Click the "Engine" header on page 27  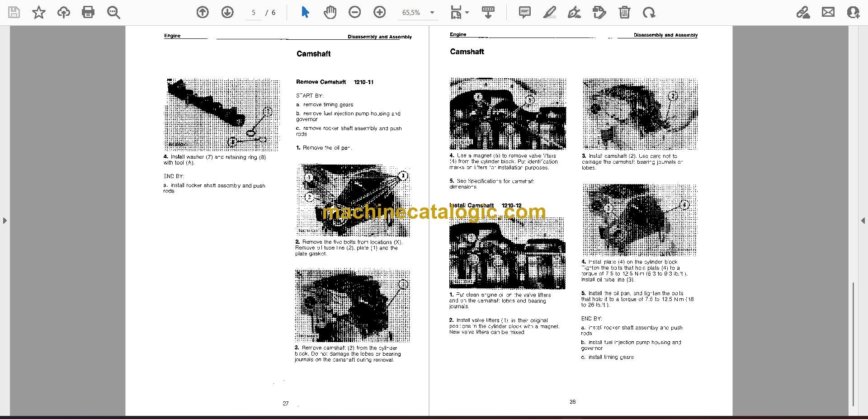tap(172, 36)
